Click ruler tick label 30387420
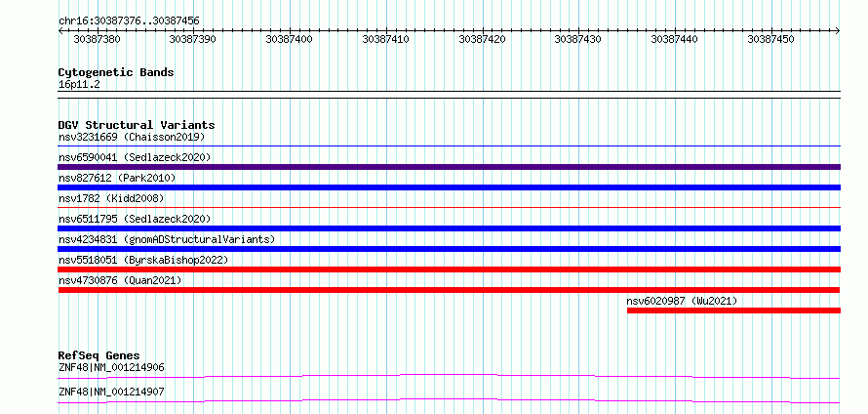Viewport: 868px width, 414px height. tap(482, 39)
